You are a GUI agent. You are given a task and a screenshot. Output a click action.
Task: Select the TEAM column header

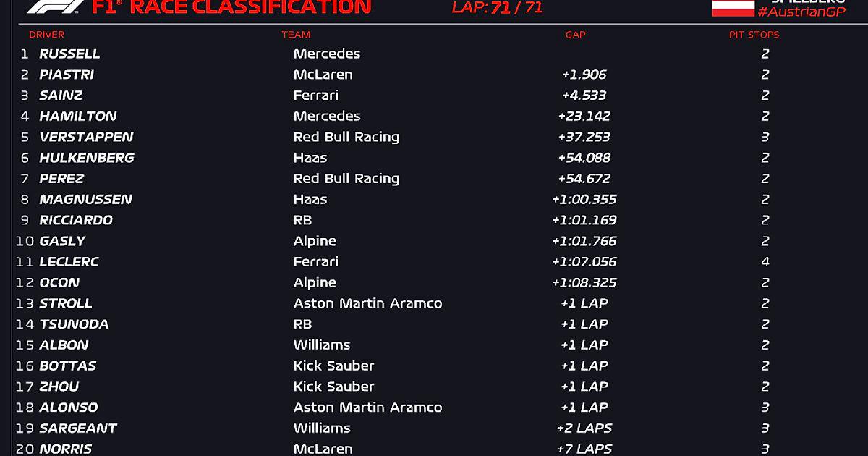[296, 35]
